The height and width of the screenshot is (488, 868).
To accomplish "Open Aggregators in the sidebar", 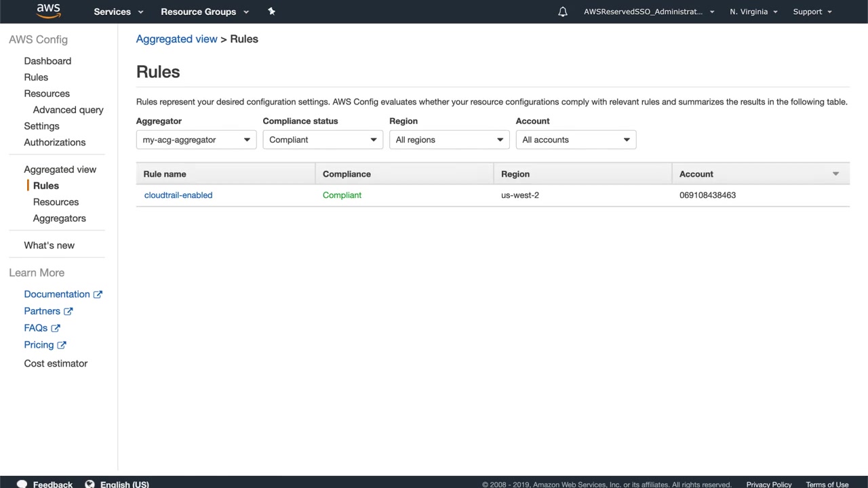I will 60,218.
